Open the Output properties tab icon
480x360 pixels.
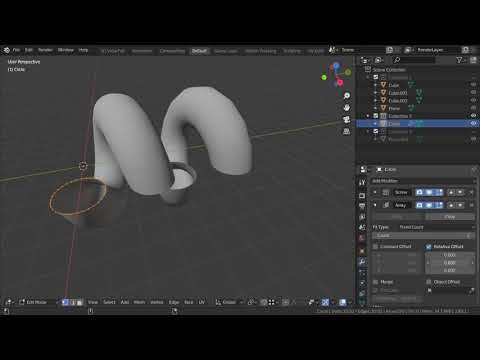(x=362, y=206)
